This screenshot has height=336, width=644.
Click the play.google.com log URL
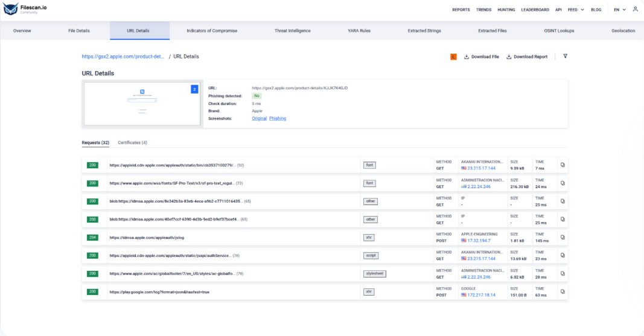[159, 292]
